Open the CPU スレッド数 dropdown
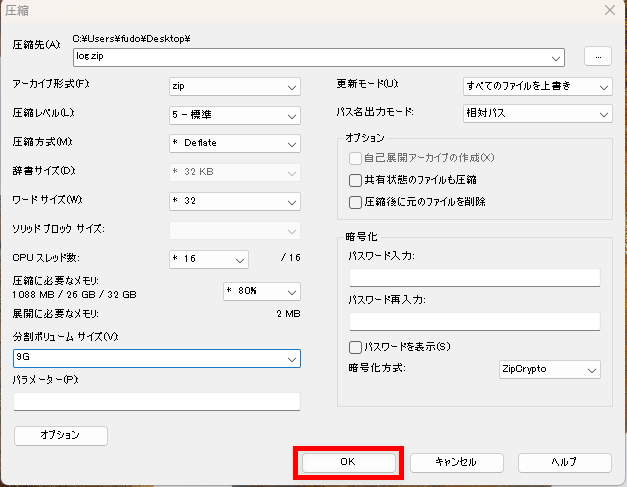 pos(208,259)
